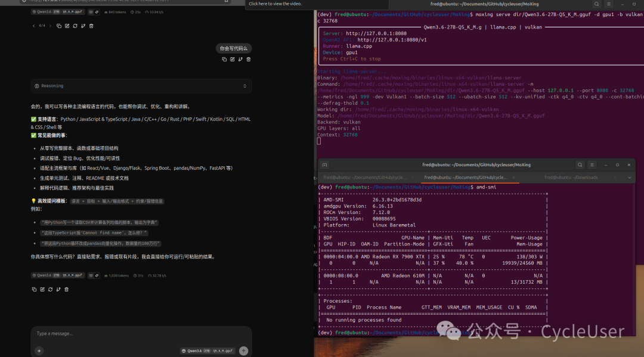Delete the upper assistant response next to 4/4
The width and height of the screenshot is (644, 357).
[x=91, y=26]
